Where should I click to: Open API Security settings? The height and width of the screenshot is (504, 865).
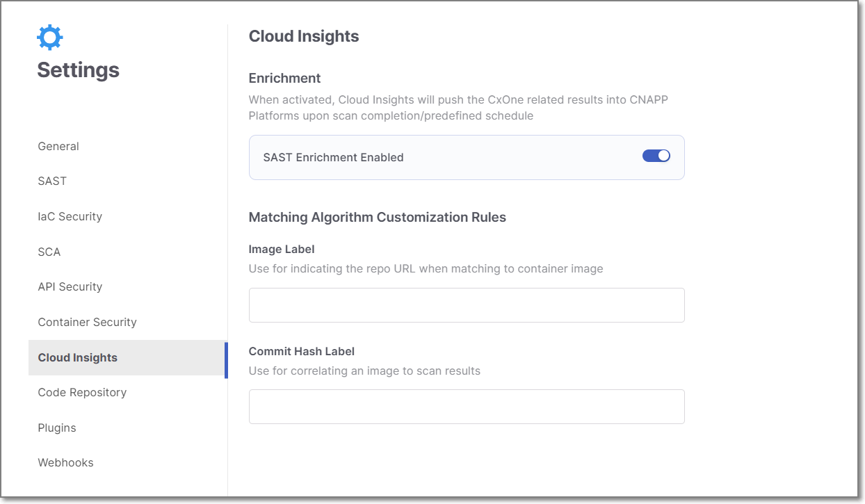point(70,286)
